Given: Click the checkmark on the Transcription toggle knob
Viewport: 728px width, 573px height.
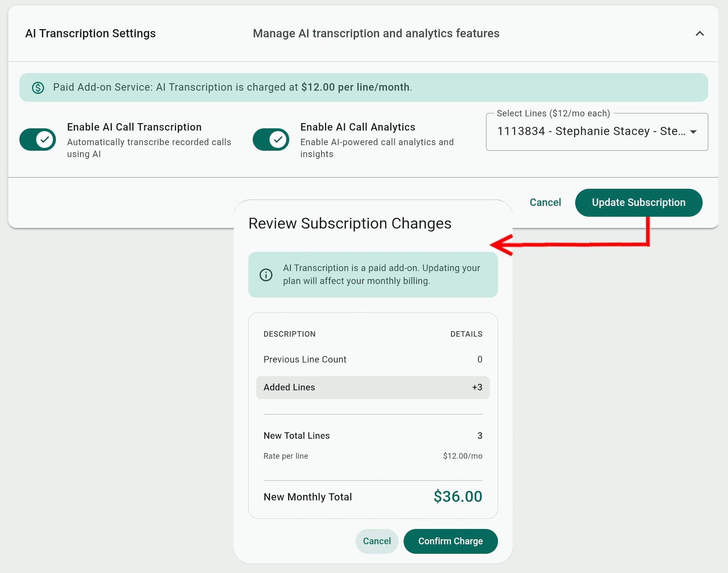Looking at the screenshot, I should click(x=45, y=140).
